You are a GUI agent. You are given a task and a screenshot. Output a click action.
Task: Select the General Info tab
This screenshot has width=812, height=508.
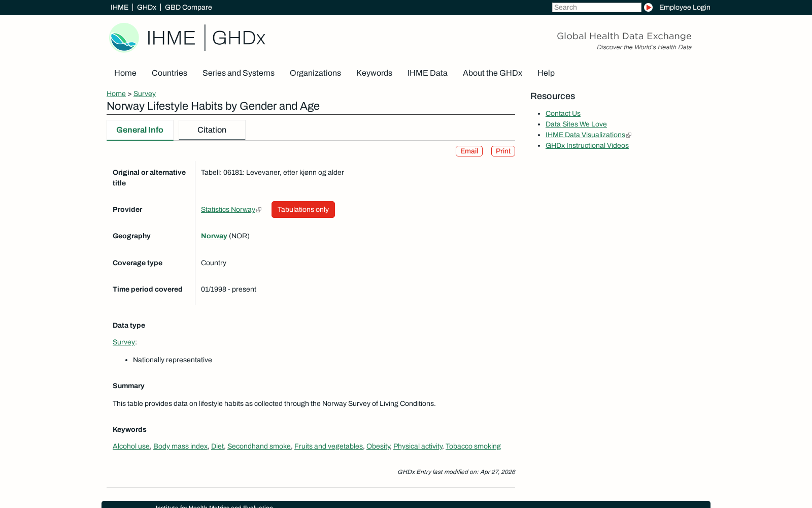pyautogui.click(x=140, y=130)
